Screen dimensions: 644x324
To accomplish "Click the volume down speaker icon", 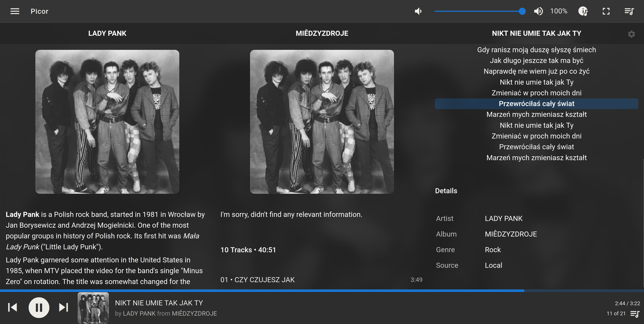I will [418, 11].
